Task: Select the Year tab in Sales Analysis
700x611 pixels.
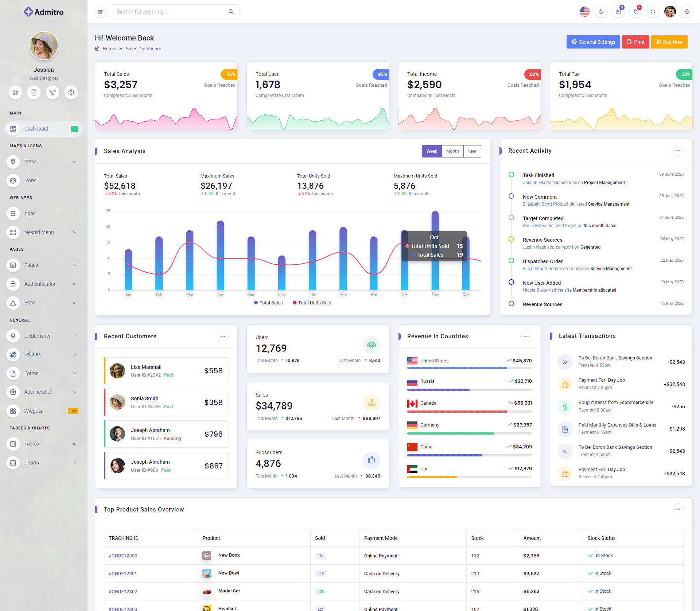Action: 472,151
